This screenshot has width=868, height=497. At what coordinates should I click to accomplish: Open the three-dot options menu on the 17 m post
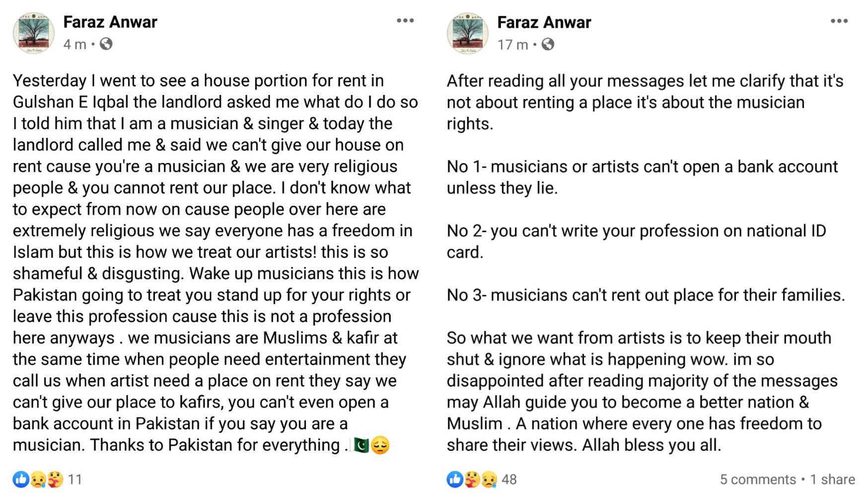pos(839,21)
